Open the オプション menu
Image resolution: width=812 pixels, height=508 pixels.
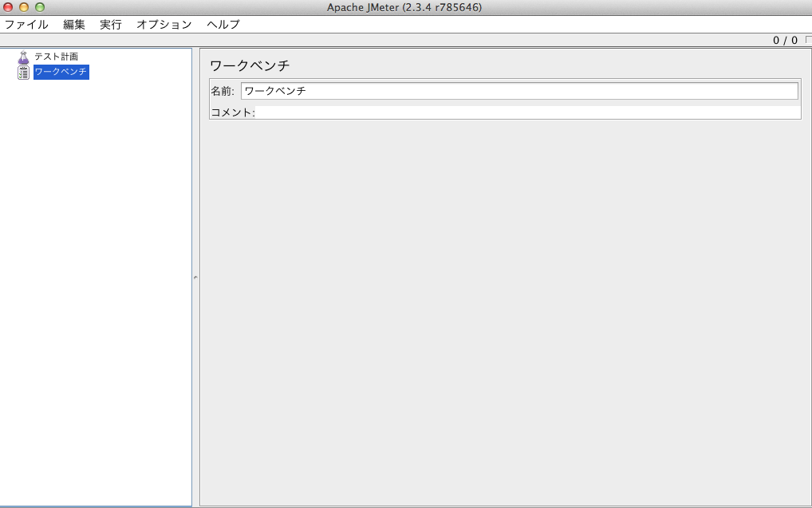pyautogui.click(x=164, y=25)
